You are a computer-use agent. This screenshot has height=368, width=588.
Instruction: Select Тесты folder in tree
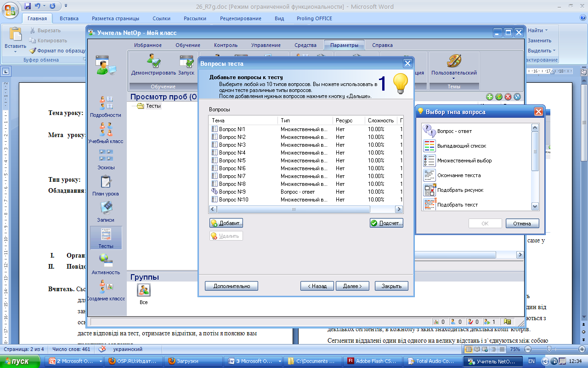point(150,106)
